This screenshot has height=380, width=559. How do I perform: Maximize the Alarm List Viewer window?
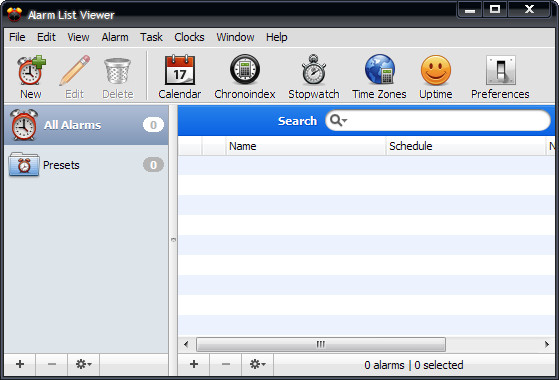(495, 9)
